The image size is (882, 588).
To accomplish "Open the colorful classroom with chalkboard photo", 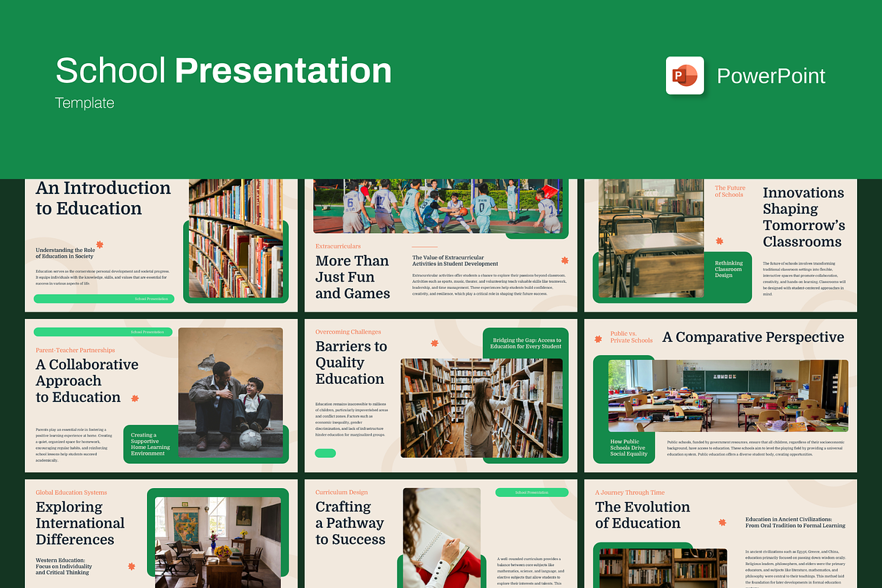I will tap(728, 395).
